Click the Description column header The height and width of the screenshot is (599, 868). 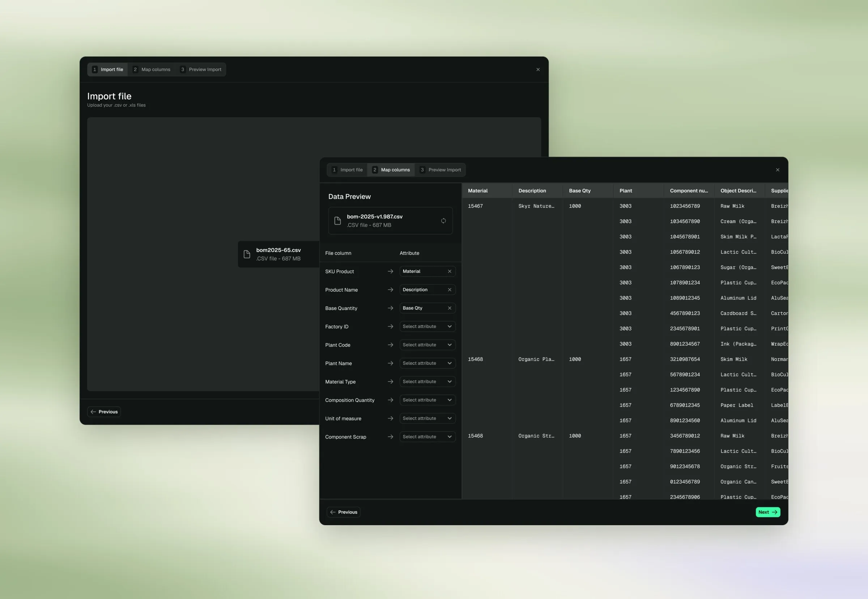tap(538, 191)
